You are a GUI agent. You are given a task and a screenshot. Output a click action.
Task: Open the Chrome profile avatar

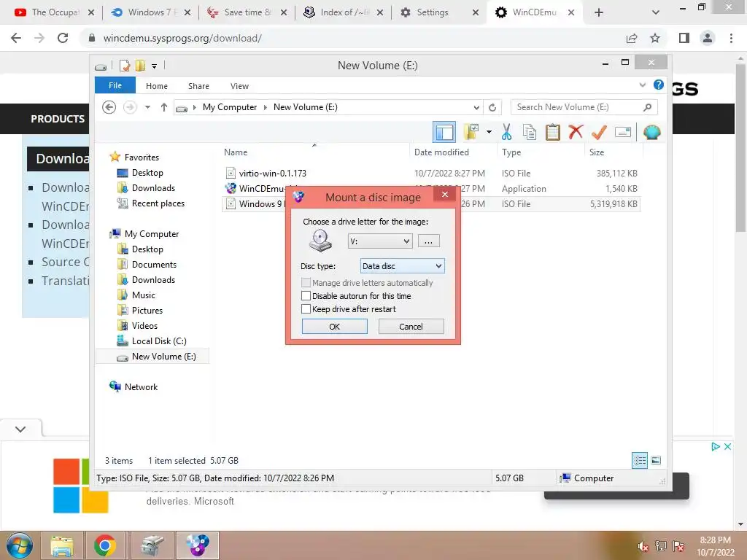(708, 38)
